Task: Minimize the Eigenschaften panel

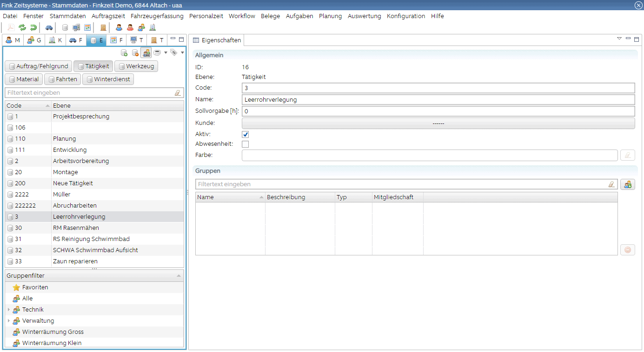Action: pos(628,39)
